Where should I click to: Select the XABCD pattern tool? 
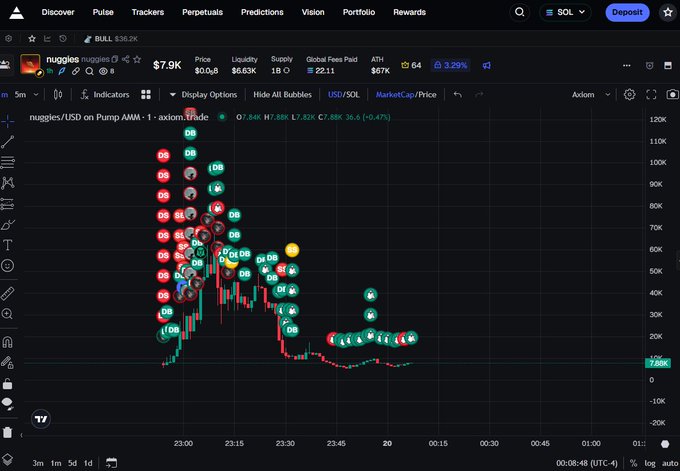tap(7, 183)
